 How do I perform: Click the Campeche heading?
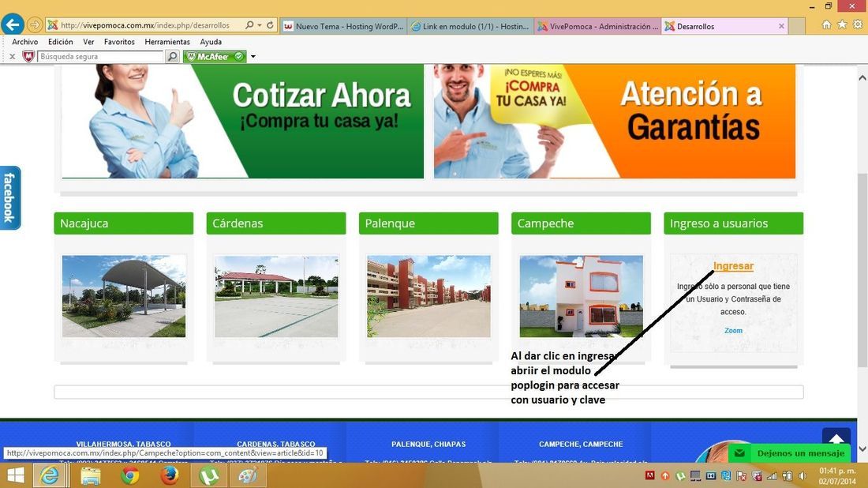(582, 223)
